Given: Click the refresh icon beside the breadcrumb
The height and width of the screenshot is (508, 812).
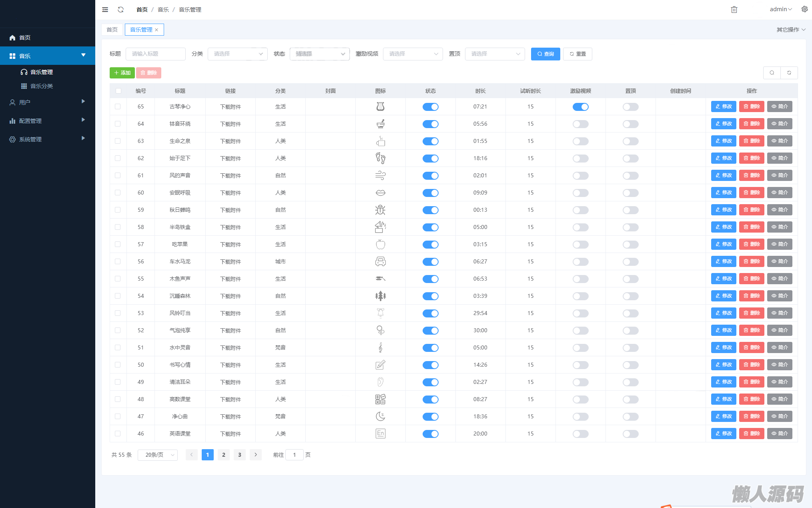Looking at the screenshot, I should 120,10.
